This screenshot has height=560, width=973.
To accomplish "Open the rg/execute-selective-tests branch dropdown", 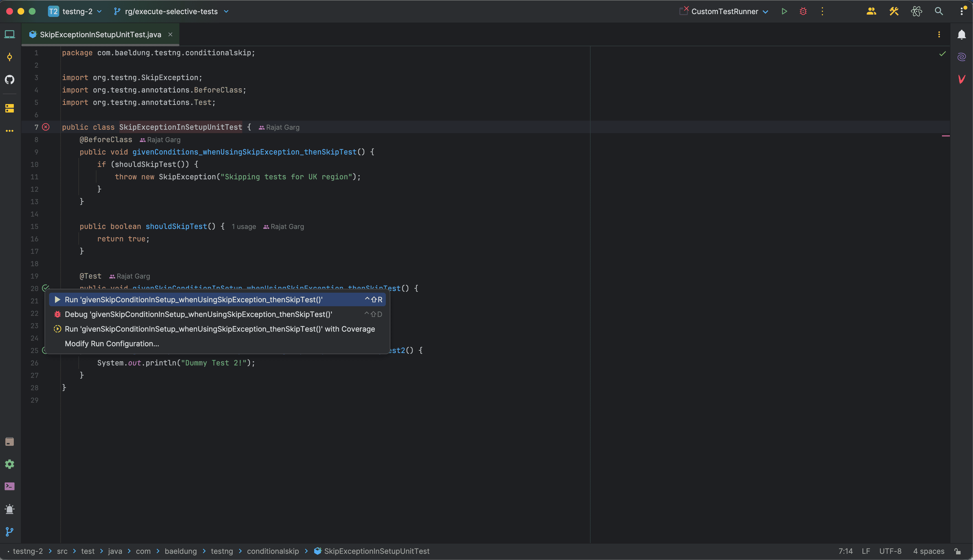I will pos(171,12).
